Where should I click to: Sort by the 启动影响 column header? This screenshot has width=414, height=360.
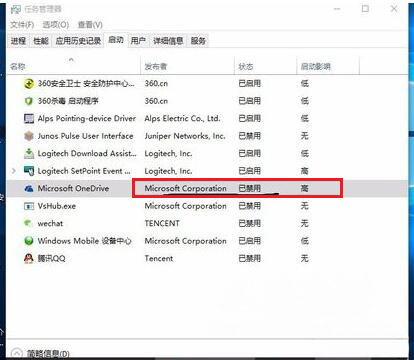pyautogui.click(x=328, y=66)
